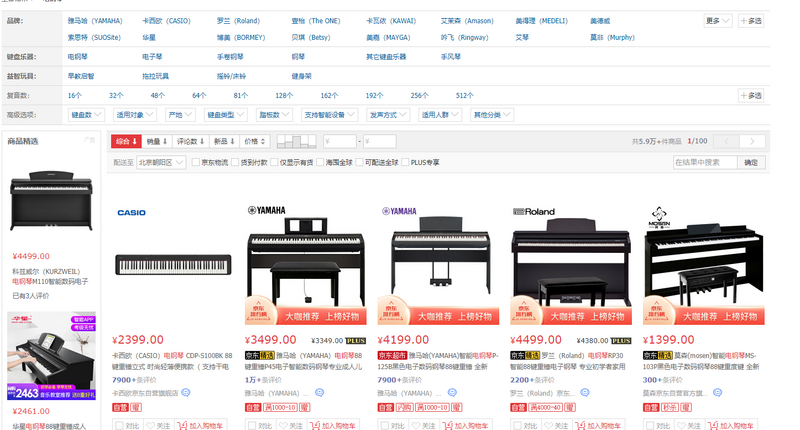
Task: Expand the 键盘类型 filter dropdown
Action: [226, 115]
